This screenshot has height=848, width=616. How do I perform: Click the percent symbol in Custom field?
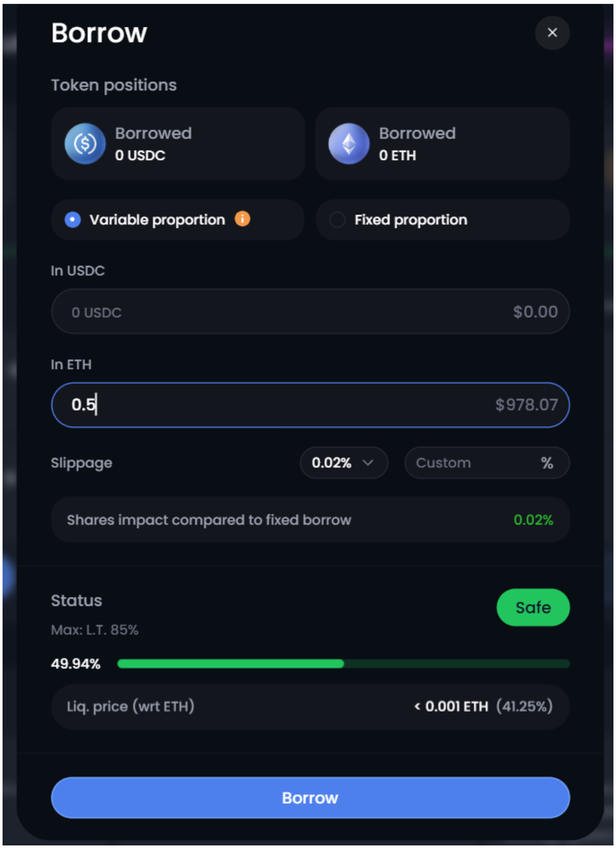[547, 463]
